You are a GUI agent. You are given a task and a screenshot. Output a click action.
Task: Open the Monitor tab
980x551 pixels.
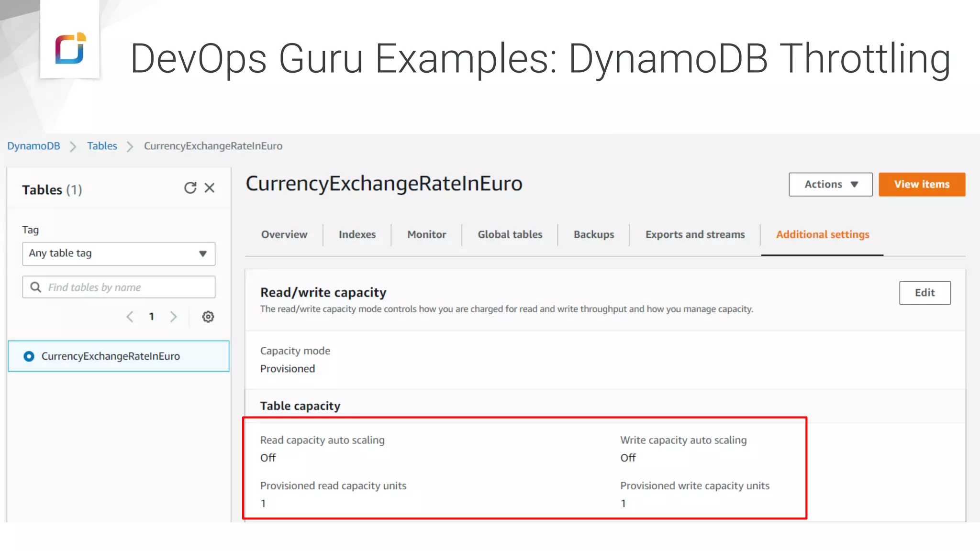[427, 234]
